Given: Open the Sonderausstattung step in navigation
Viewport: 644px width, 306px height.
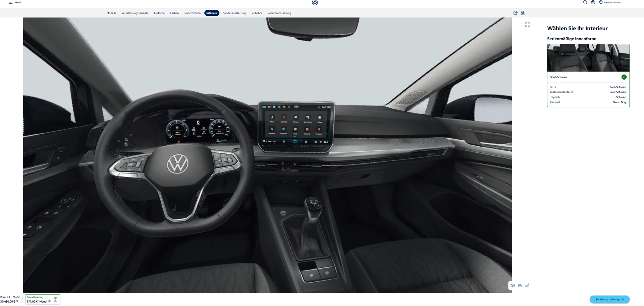Looking at the screenshot, I should click(234, 13).
